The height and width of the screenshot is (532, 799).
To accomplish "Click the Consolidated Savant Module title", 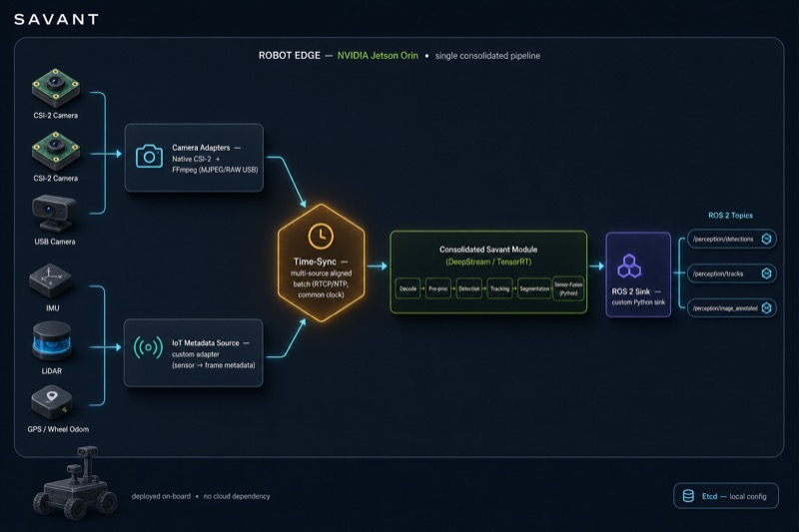I will point(488,250).
